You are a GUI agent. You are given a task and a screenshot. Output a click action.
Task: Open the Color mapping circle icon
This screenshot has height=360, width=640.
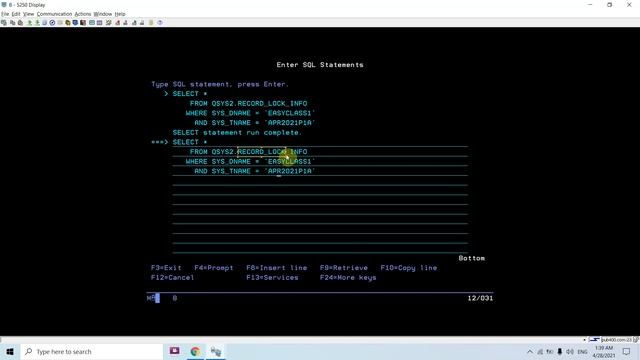pyautogui.click(x=52, y=23)
